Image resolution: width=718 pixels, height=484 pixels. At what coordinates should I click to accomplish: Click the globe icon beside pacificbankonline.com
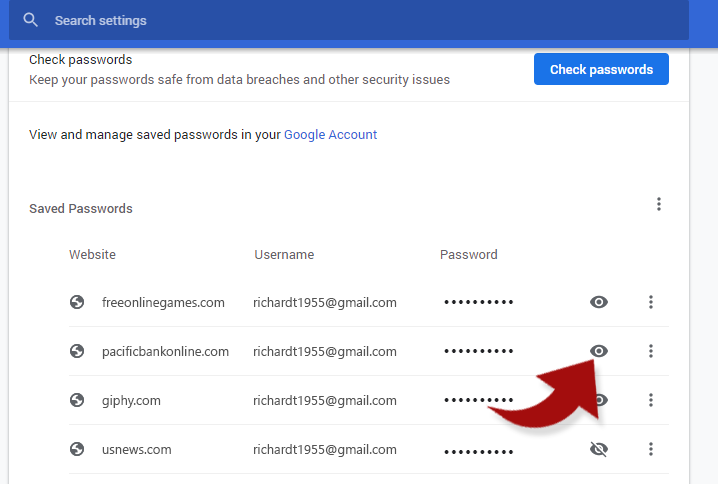(x=77, y=351)
